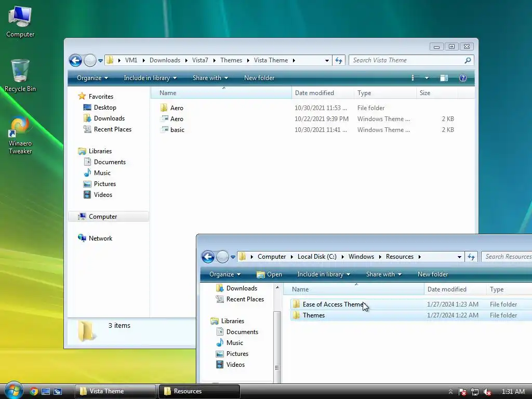Change view icon in Vista Theme toolbar

(x=413, y=78)
